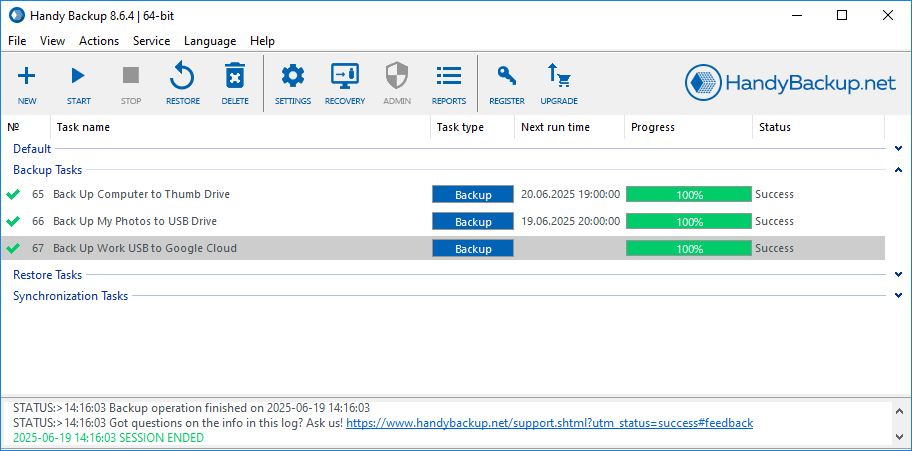Sort by the Status column header

click(x=818, y=127)
